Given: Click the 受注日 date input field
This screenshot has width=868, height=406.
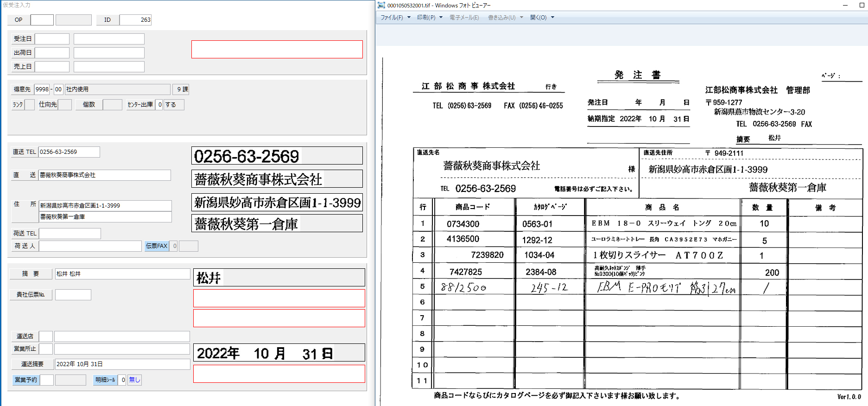Looking at the screenshot, I should tap(52, 39).
